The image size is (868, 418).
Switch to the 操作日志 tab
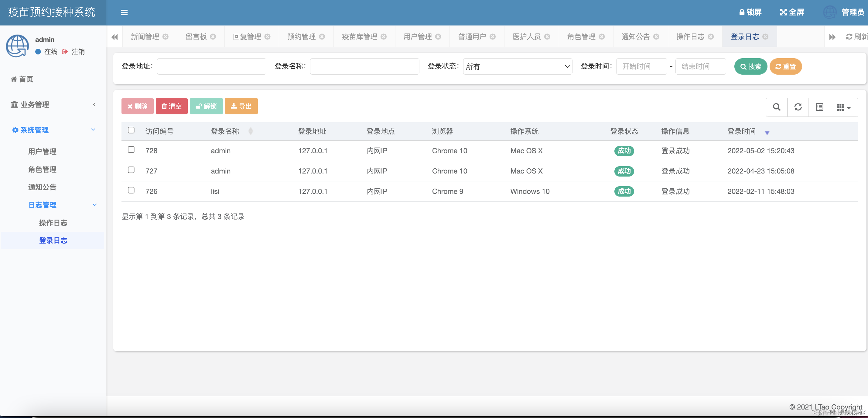(x=690, y=37)
